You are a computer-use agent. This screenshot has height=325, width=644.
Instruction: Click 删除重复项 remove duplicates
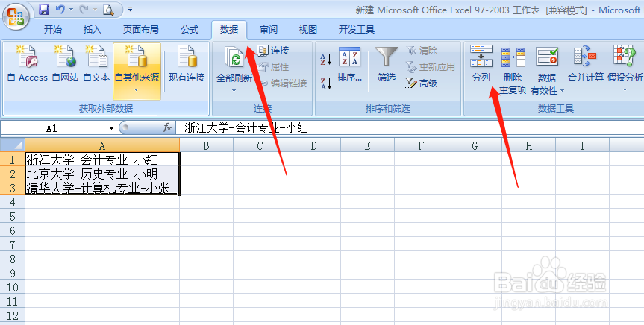click(x=513, y=71)
